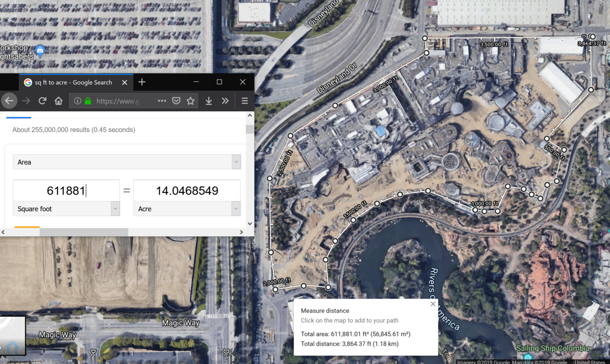The image size is (610, 364).
Task: Click the Firefox vertical scrollbar up arrow
Action: [x=250, y=115]
